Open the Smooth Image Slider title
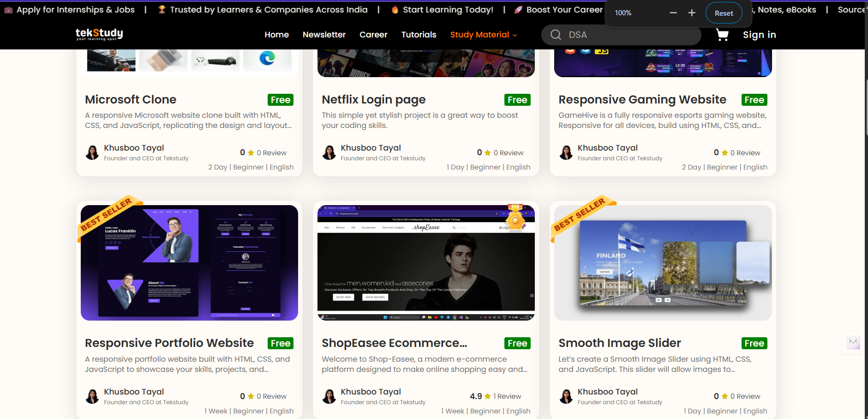Viewport: 868px width, 419px height. [x=620, y=343]
